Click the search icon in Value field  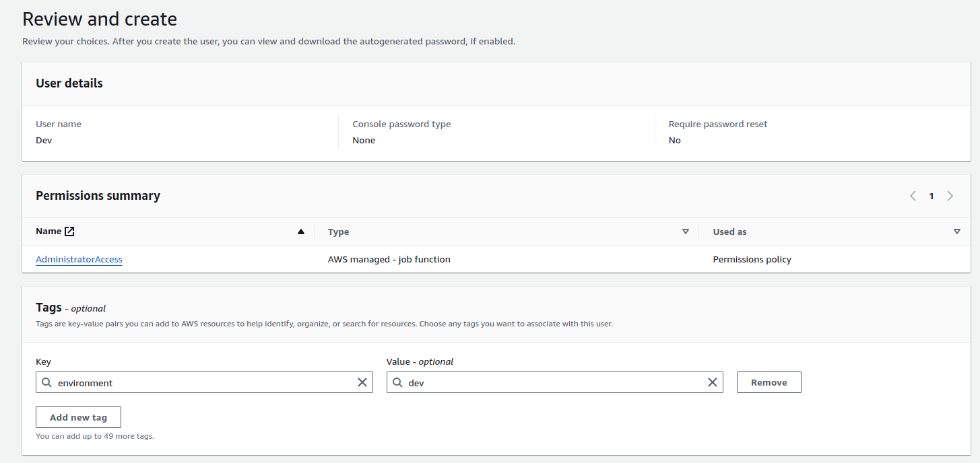(x=397, y=382)
